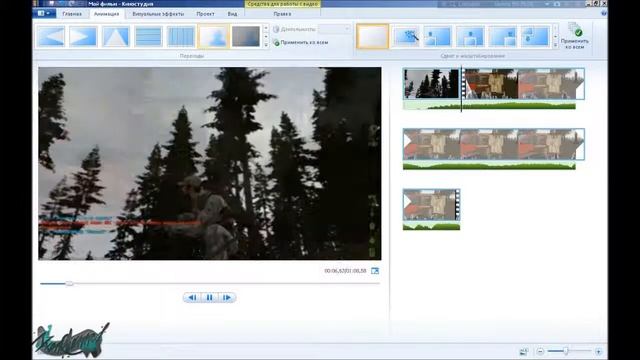Zoom in the timeline with plus button
The height and width of the screenshot is (360, 640).
pyautogui.click(x=598, y=351)
